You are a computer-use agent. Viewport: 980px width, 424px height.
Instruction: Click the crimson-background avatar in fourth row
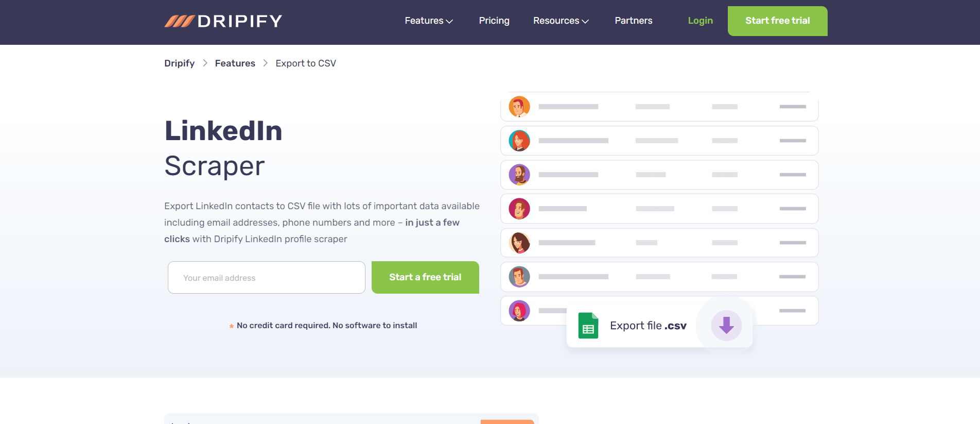coord(519,209)
